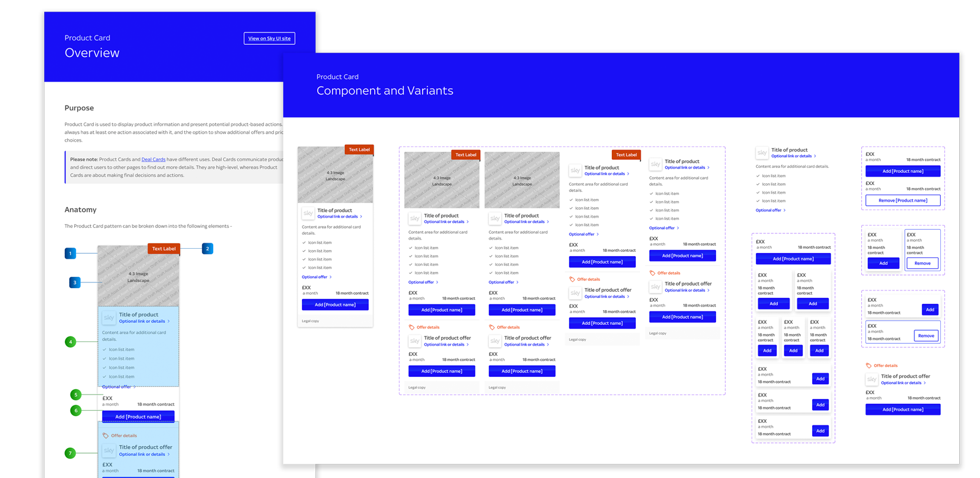Click the Offer details tag icon in Anatomy card
Image resolution: width=980 pixels, height=478 pixels.
[105, 436]
